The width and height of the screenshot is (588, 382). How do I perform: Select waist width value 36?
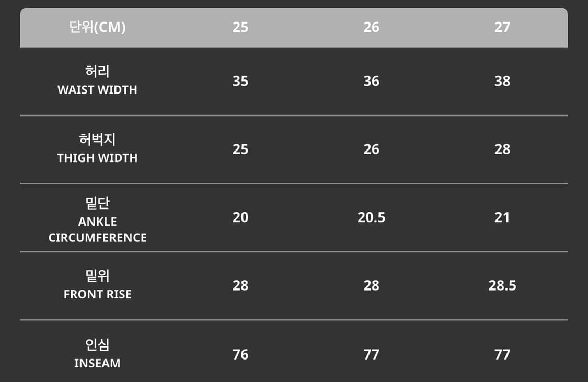[x=371, y=81]
